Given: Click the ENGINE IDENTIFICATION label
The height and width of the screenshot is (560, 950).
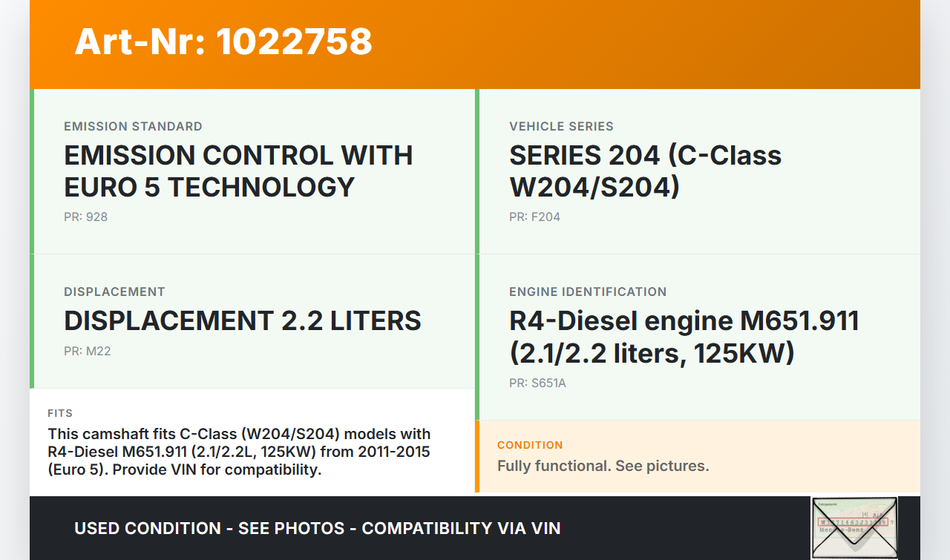Looking at the screenshot, I should [x=588, y=291].
